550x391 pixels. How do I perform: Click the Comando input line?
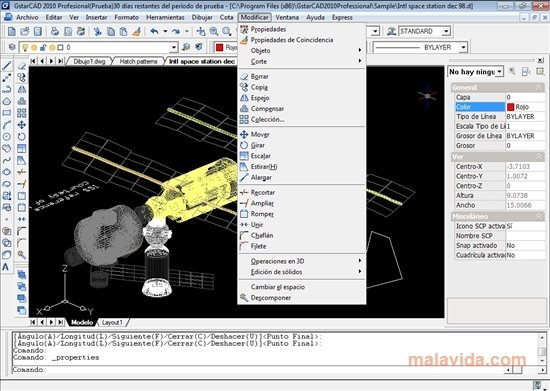(x=260, y=370)
